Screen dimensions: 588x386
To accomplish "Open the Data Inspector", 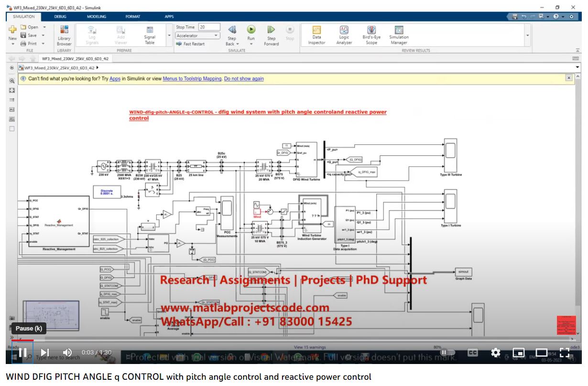I will (x=316, y=34).
